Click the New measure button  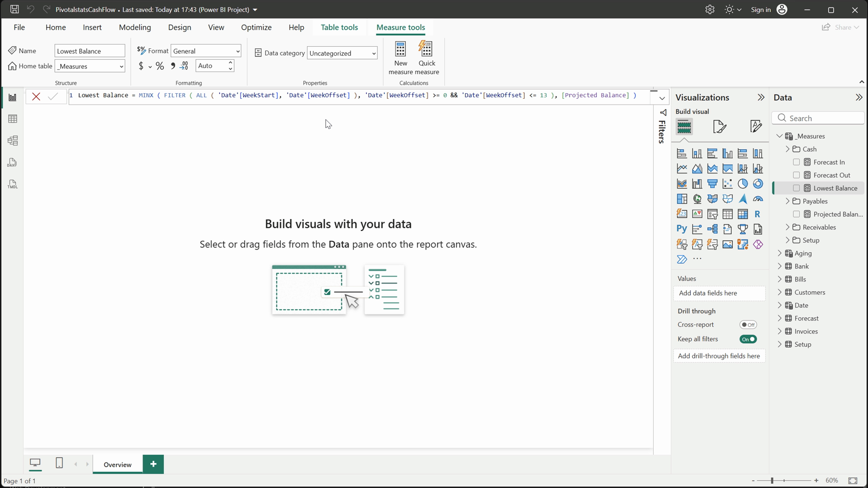400,58
